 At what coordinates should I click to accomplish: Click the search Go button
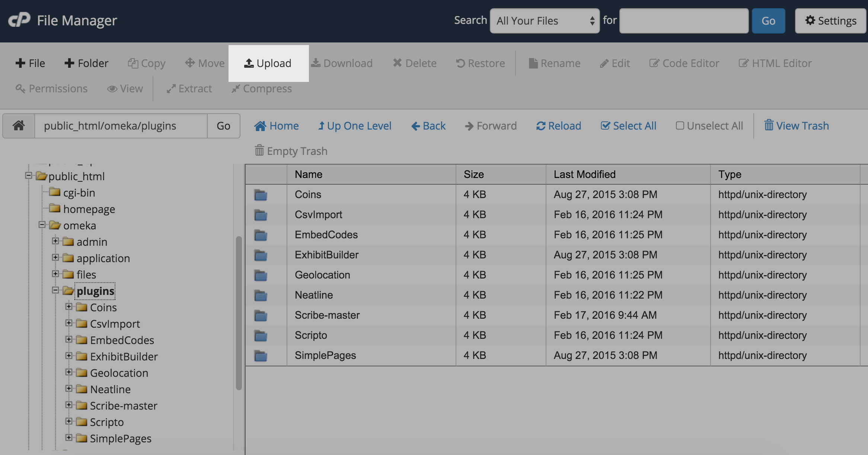point(768,21)
